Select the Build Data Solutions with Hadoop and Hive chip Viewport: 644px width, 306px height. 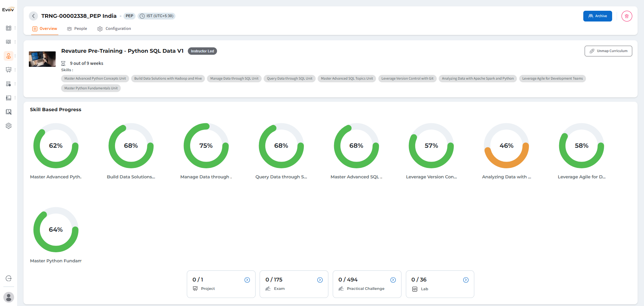(x=168, y=79)
